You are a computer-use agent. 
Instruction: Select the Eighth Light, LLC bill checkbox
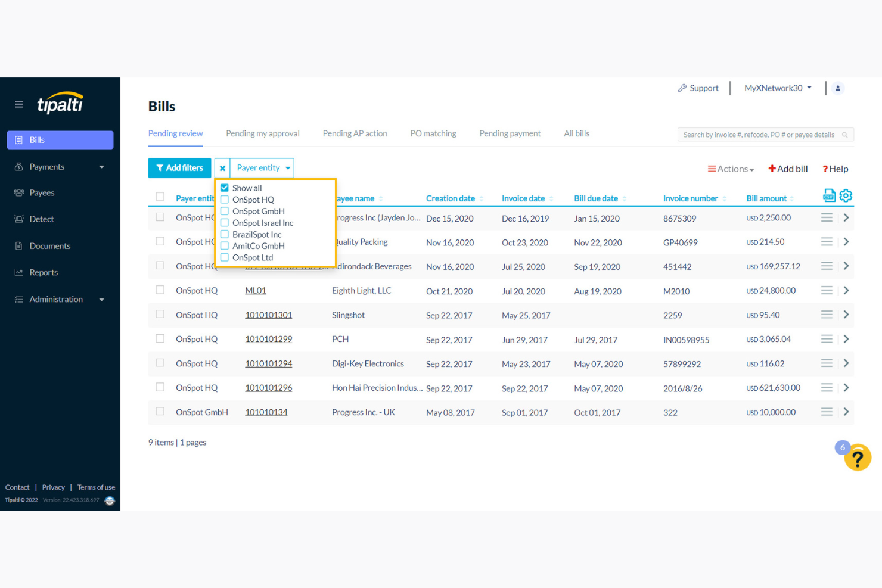(x=160, y=290)
